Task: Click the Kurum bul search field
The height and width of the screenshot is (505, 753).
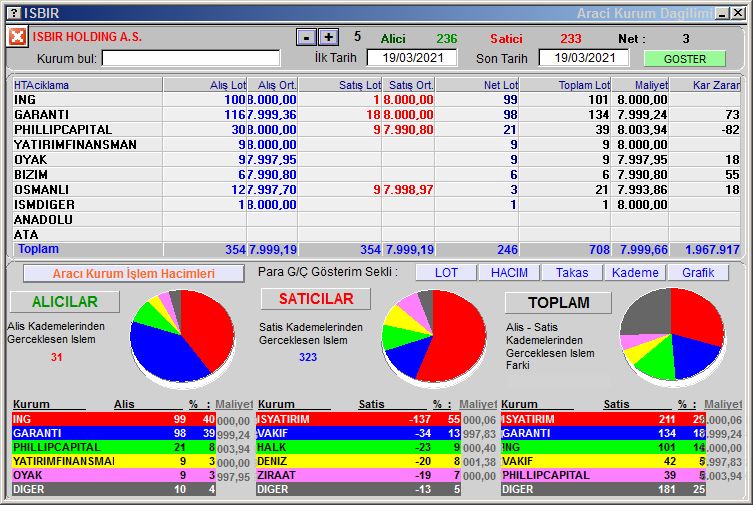Action: [191, 59]
